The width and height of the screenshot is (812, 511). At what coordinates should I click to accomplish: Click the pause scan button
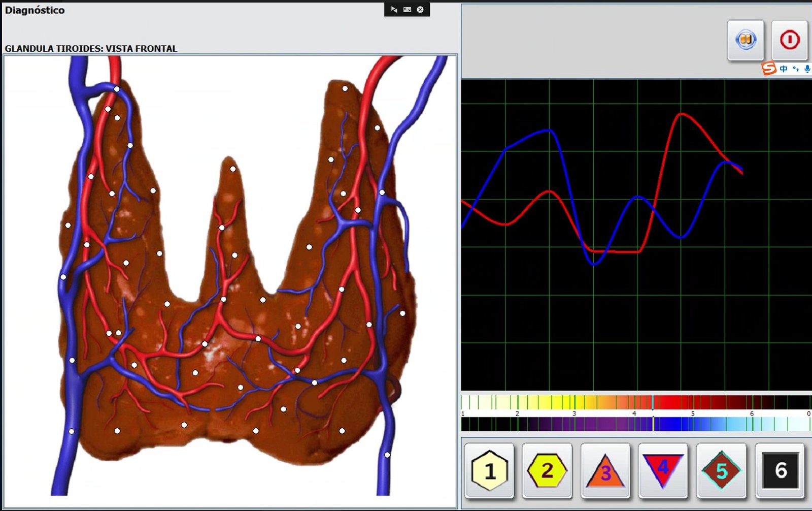pyautogui.click(x=746, y=40)
